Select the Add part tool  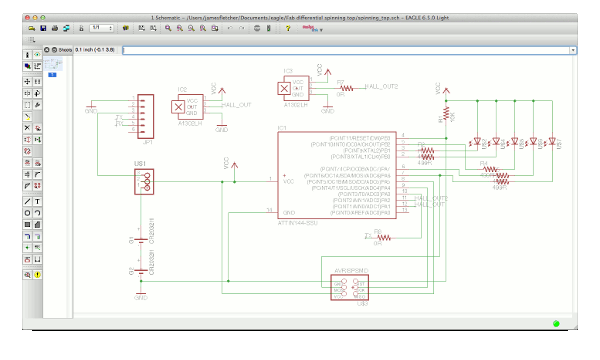pos(37,128)
